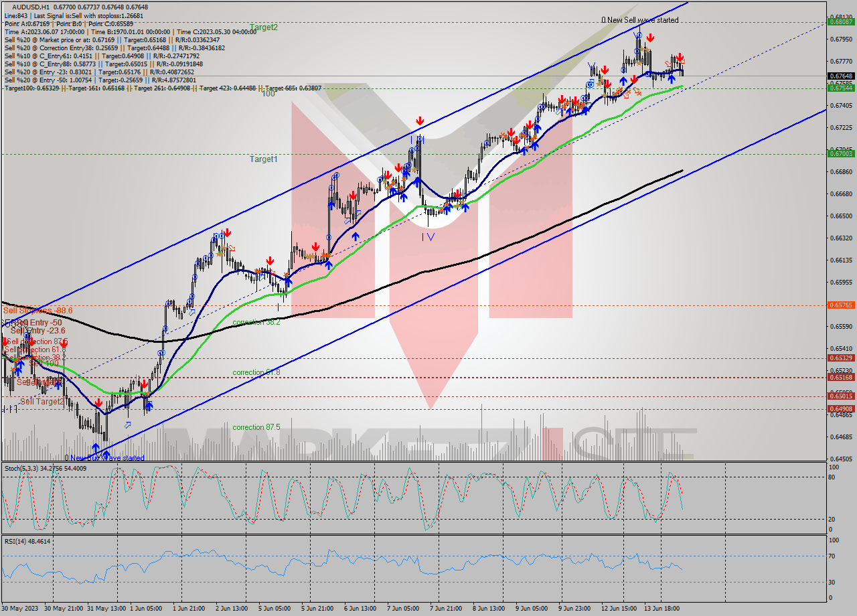Viewport: 857px width, 616px height.
Task: Click the '13 Jun 18:00' time label
Action: coord(663,609)
